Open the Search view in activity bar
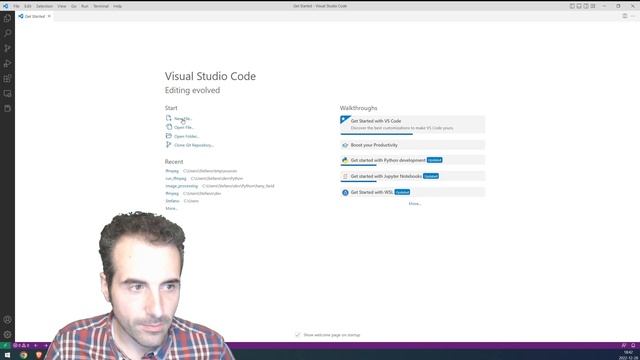 click(x=7, y=33)
